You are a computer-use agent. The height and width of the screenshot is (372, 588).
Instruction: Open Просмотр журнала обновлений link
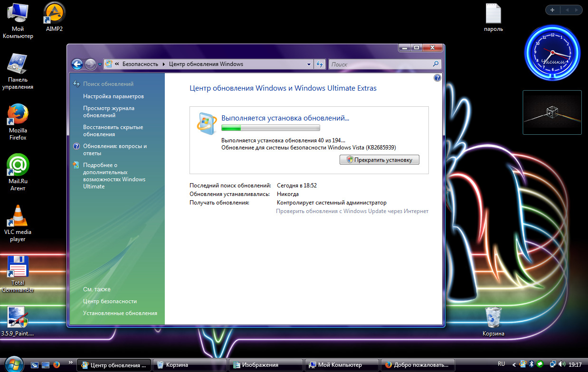point(109,112)
